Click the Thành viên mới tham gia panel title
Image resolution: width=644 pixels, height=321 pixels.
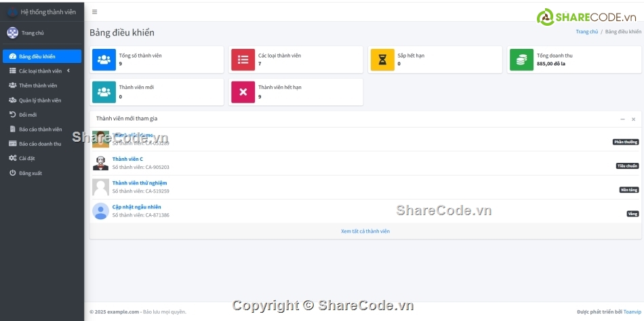pyautogui.click(x=127, y=119)
